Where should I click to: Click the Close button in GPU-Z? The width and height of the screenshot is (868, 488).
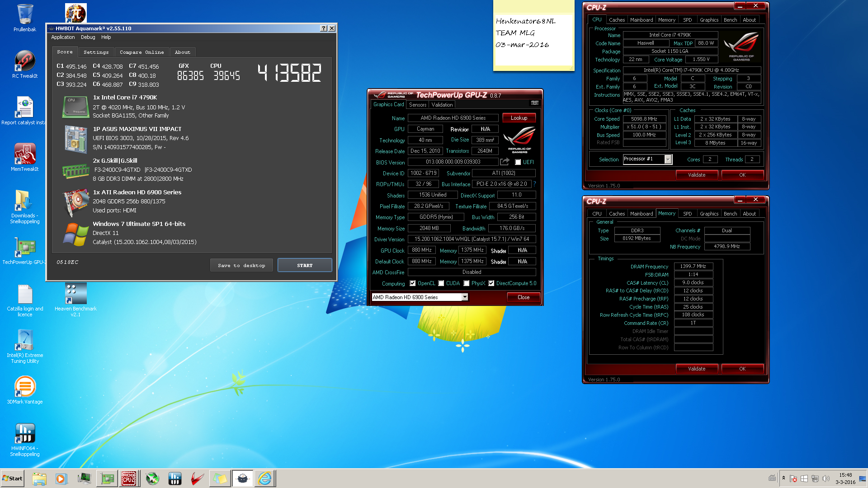(x=524, y=297)
